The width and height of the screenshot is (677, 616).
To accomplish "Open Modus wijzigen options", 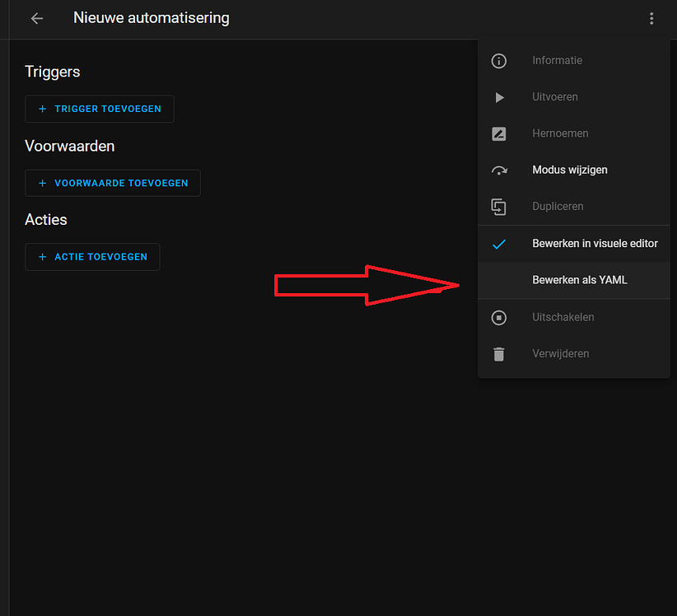I will [570, 170].
